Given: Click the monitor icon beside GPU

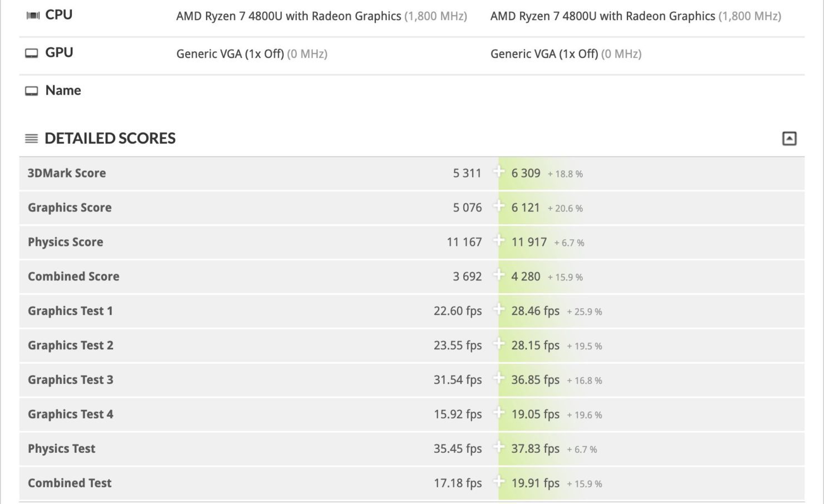Looking at the screenshot, I should [32, 53].
